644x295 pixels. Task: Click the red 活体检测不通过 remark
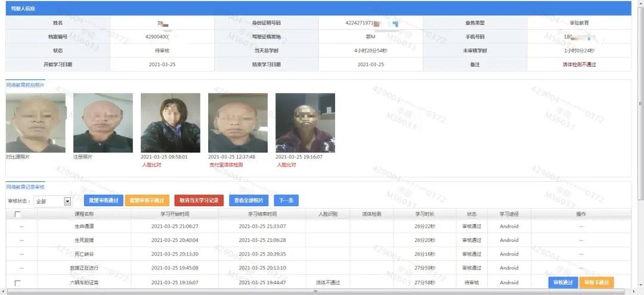click(x=578, y=64)
